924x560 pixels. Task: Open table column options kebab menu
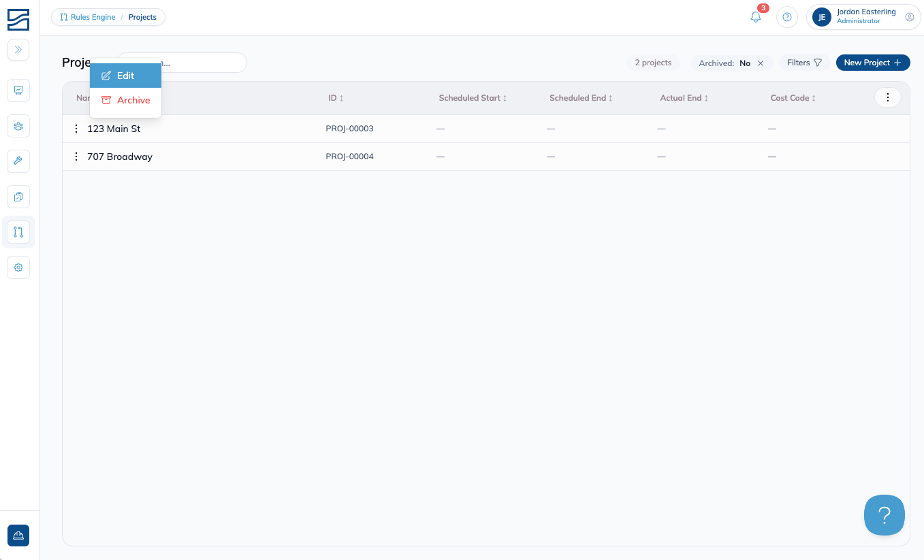point(887,98)
